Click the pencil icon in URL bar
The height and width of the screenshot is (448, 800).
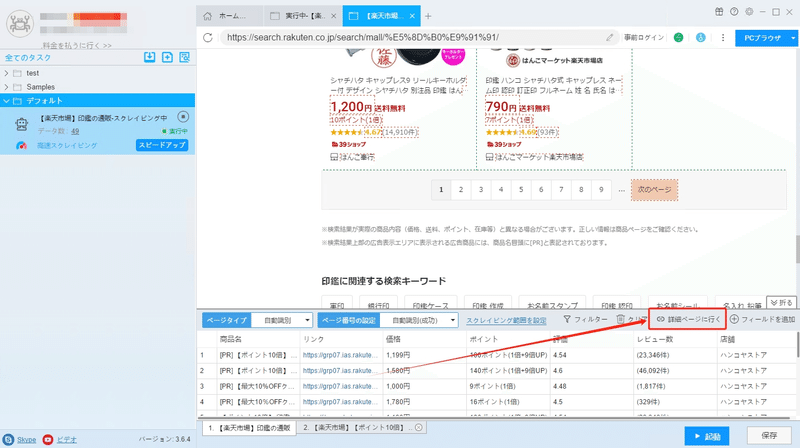pyautogui.click(x=609, y=37)
